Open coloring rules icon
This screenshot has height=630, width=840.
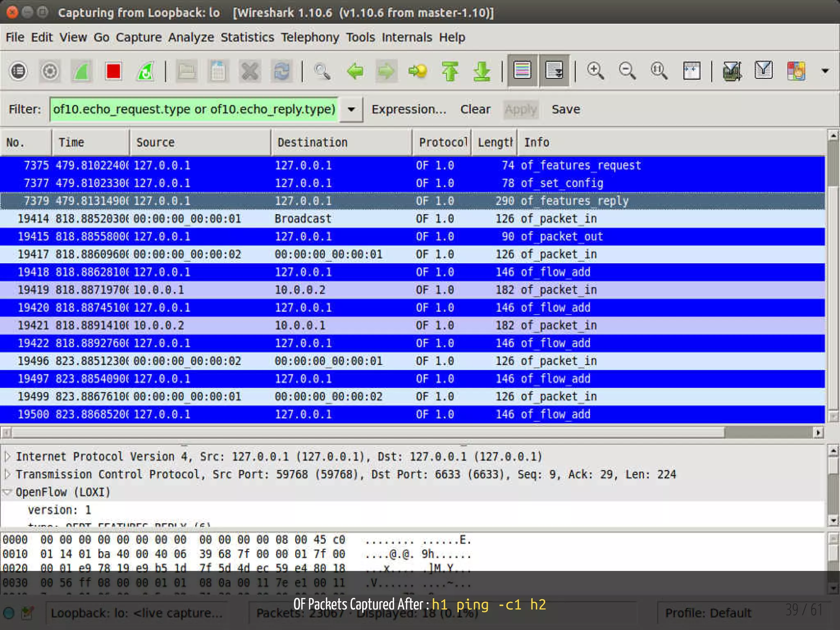point(796,71)
